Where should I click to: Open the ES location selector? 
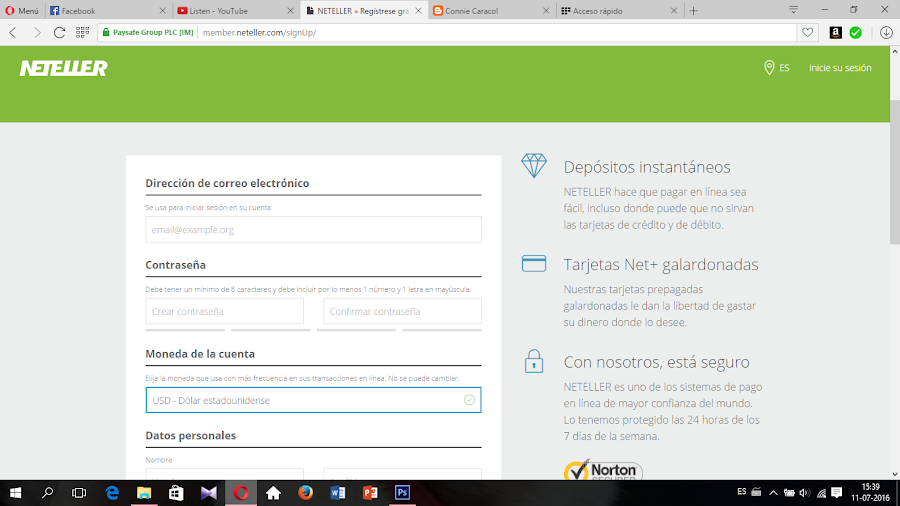(777, 68)
